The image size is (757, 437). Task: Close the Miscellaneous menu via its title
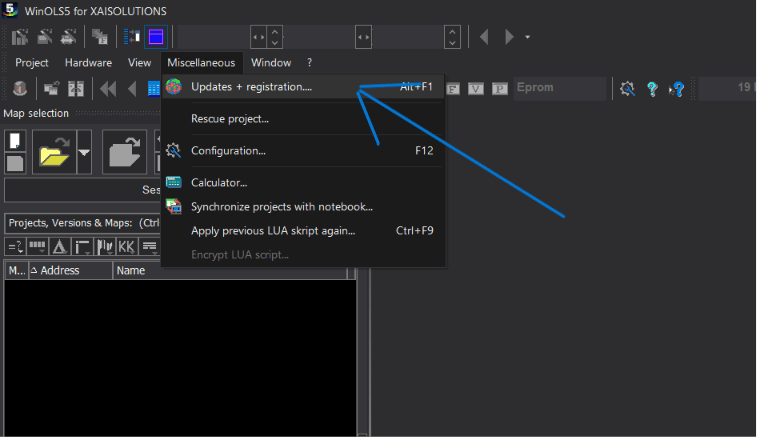pos(201,63)
